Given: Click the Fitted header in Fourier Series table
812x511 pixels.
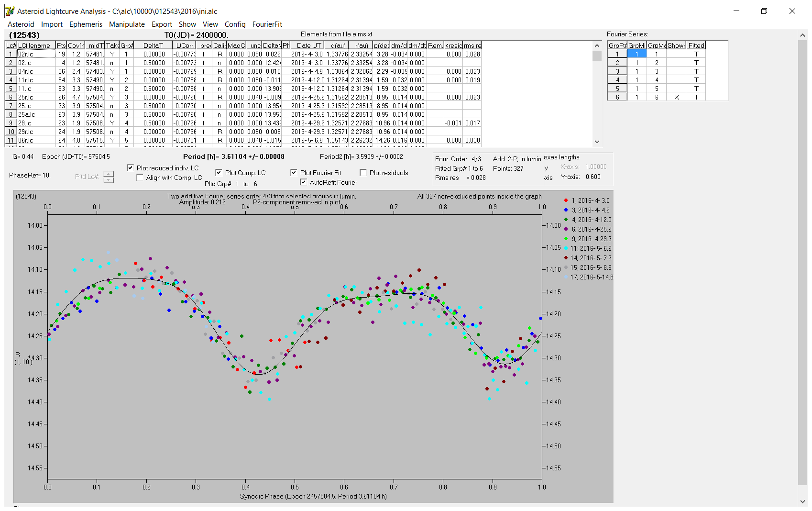Looking at the screenshot, I should coord(696,45).
